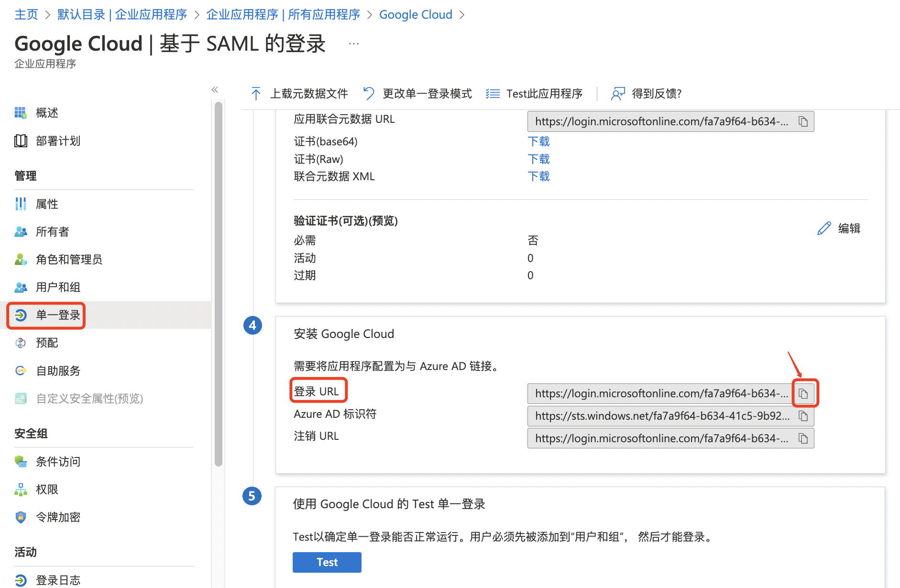
Task: Click 上载元数据文件 toolbar button
Action: click(x=299, y=94)
